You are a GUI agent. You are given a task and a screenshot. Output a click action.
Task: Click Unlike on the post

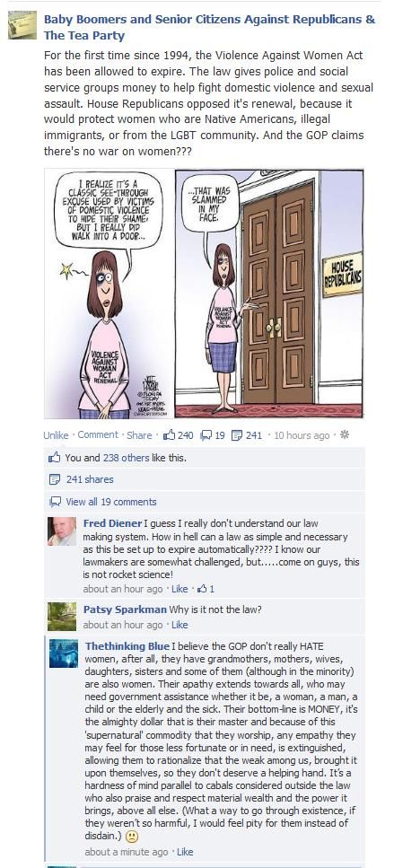click(x=56, y=435)
